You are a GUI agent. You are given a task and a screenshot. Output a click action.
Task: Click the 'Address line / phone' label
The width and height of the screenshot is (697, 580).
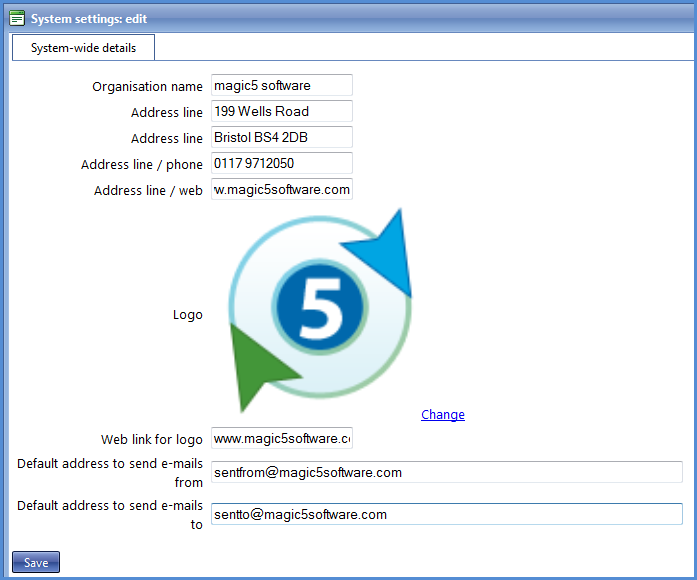pyautogui.click(x=142, y=164)
